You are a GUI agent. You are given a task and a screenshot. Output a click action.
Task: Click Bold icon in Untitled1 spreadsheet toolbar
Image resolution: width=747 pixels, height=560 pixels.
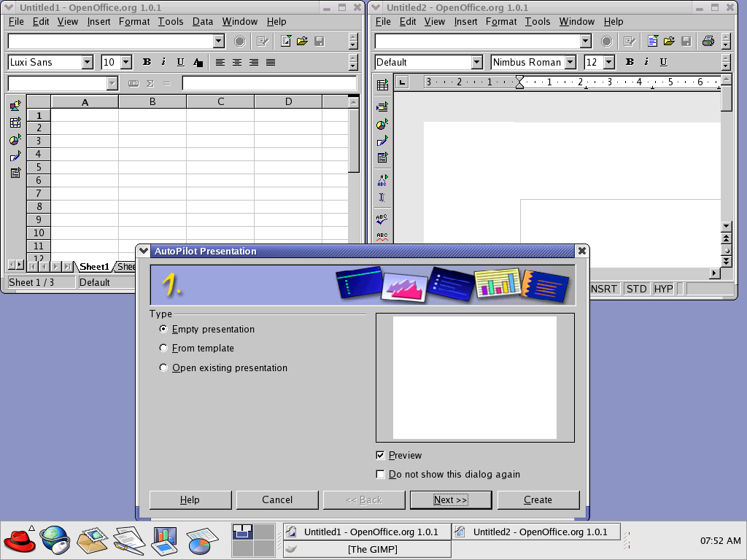pyautogui.click(x=147, y=62)
